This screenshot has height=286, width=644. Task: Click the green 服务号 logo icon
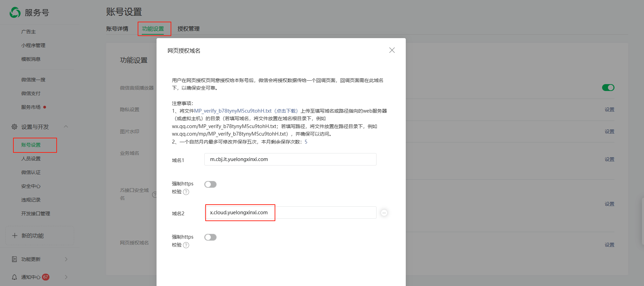15,12
